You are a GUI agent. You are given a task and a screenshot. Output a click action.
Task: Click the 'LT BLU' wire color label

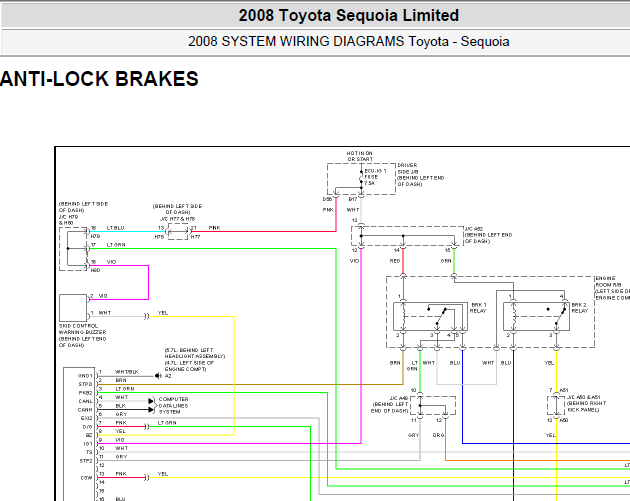[116, 228]
